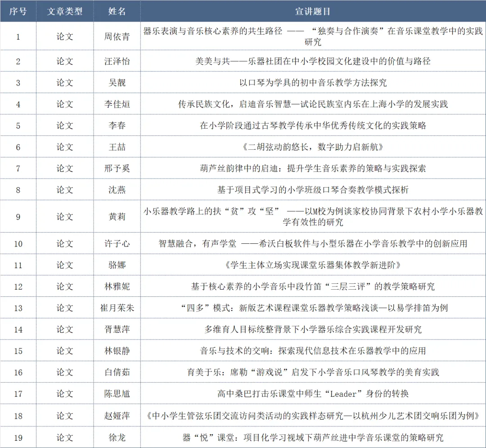Click the title starting 器乐表演与音乐核心素养
The width and height of the screenshot is (486, 448).
coord(313,36)
